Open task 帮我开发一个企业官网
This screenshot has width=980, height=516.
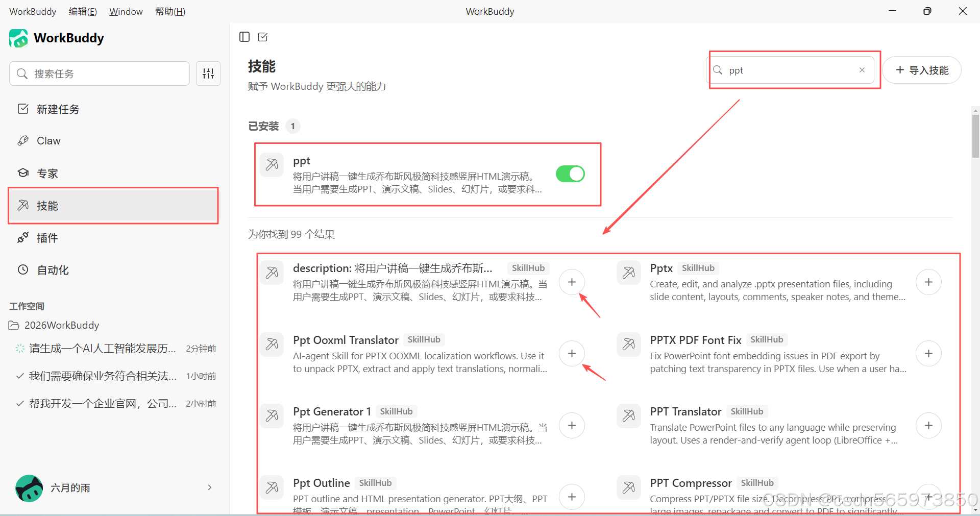pos(115,404)
